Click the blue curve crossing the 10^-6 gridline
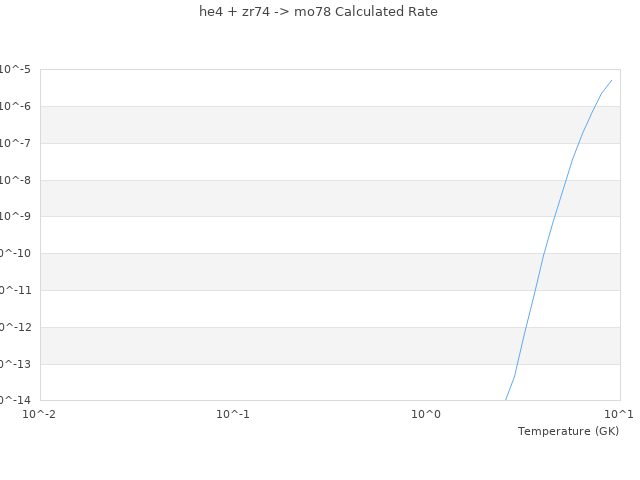The height and width of the screenshot is (480, 640). tap(595, 107)
